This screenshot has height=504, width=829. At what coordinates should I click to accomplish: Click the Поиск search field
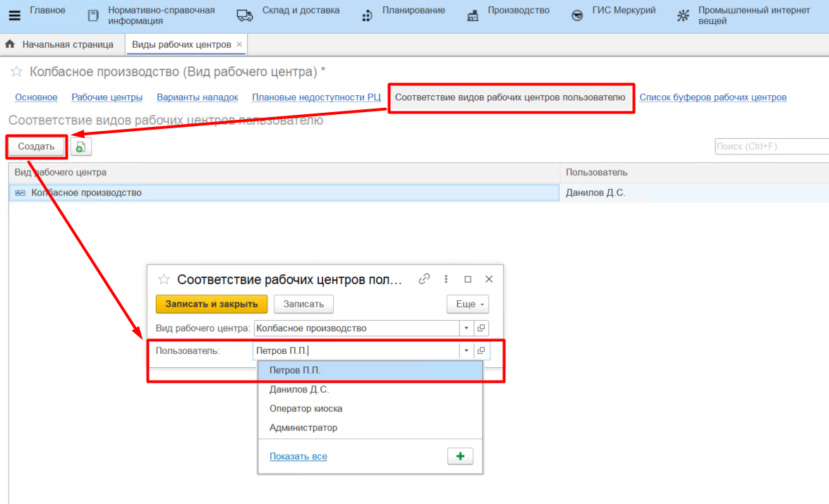pos(771,146)
